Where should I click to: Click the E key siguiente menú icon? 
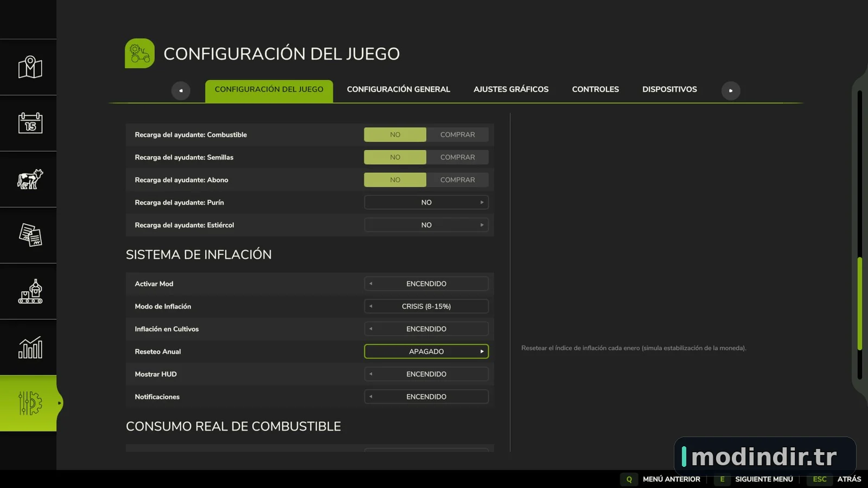click(722, 479)
